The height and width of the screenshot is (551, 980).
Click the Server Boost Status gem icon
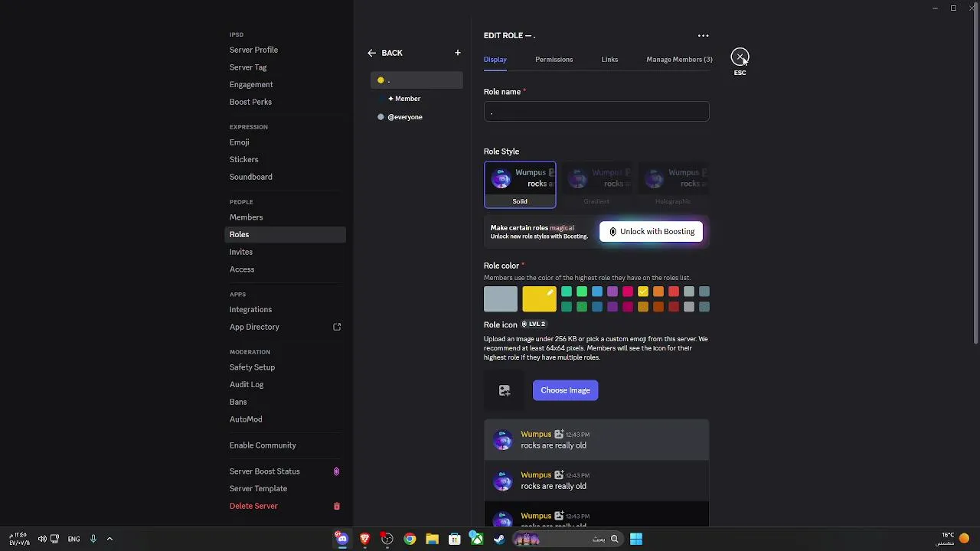coord(336,471)
